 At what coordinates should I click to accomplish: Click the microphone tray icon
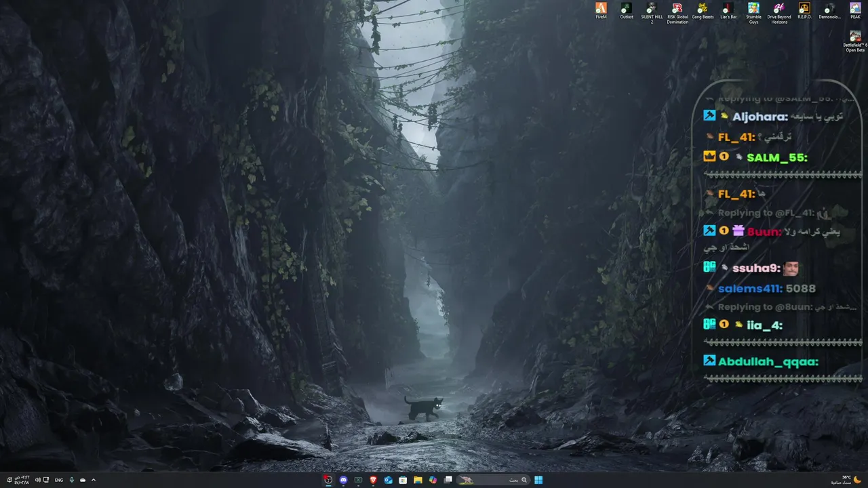[72, 480]
